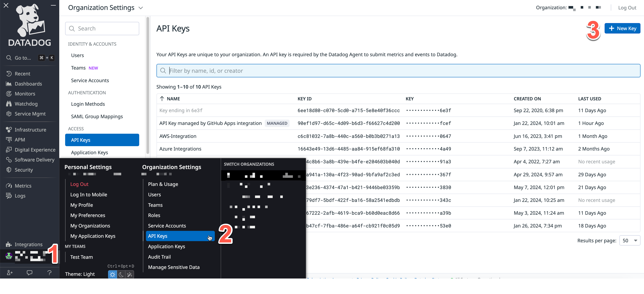The image size is (644, 294).
Task: Open Digital Experience section
Action: 35,150
